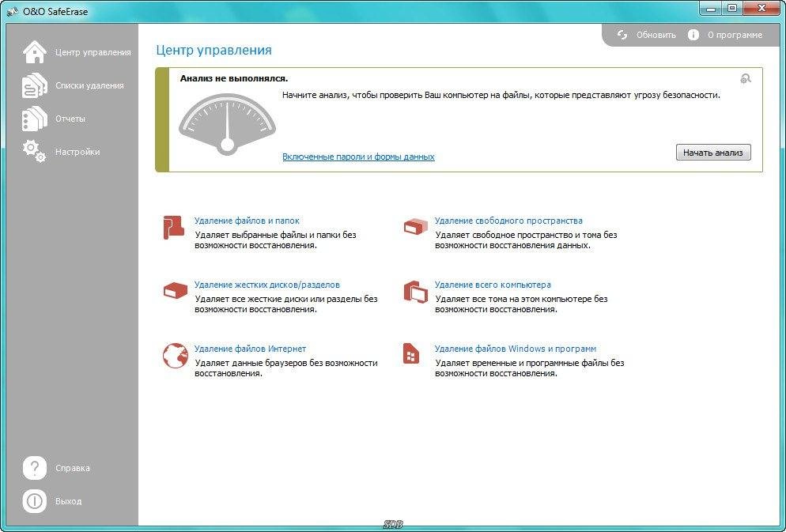The height and width of the screenshot is (532, 786).
Task: Choose Выход label in sidebar
Action: tap(68, 501)
